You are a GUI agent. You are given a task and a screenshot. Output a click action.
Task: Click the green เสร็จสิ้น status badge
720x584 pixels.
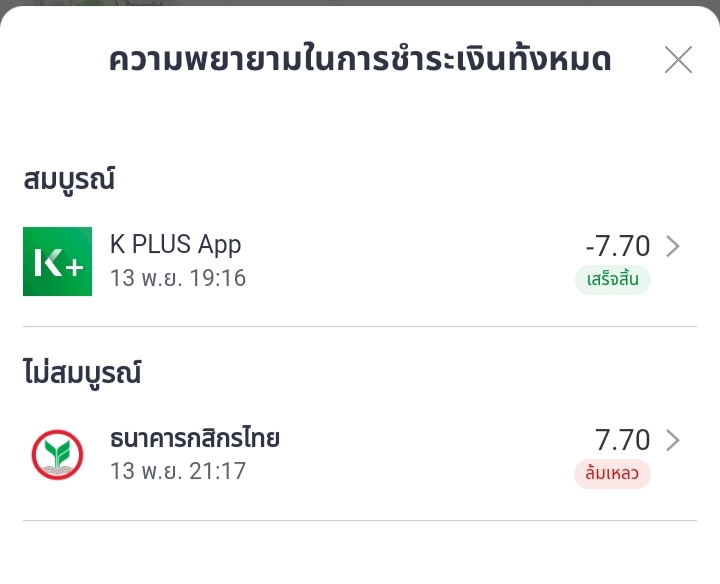coord(612,280)
